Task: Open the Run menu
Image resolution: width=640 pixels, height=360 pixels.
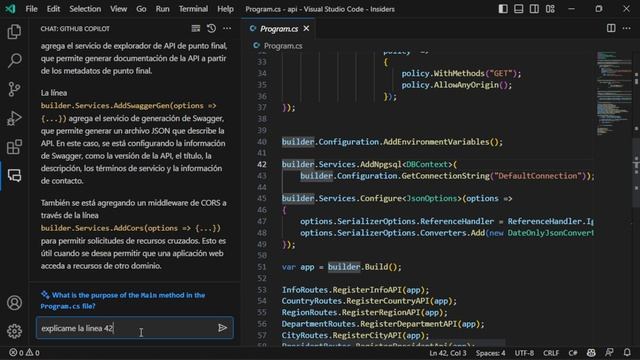Action: [x=162, y=9]
